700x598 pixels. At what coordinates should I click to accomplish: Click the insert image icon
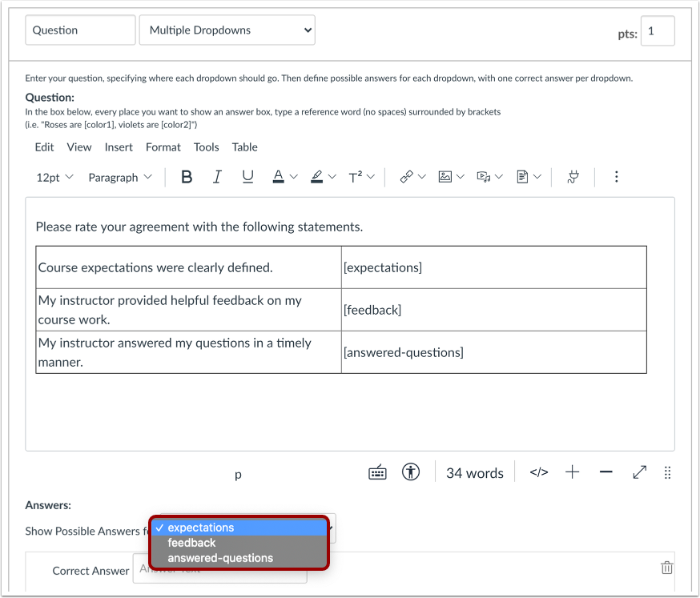[445, 177]
